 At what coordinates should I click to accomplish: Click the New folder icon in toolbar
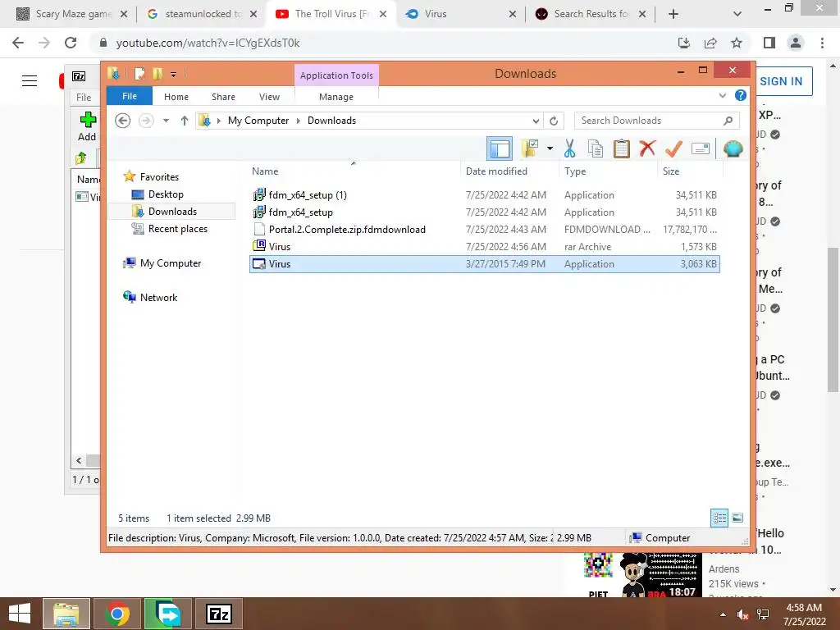[530, 148]
